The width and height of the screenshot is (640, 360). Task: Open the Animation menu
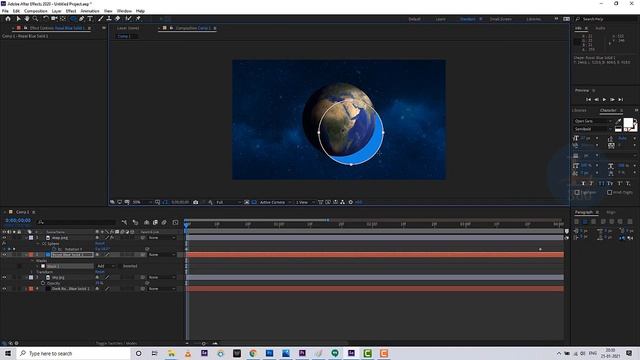pos(90,11)
